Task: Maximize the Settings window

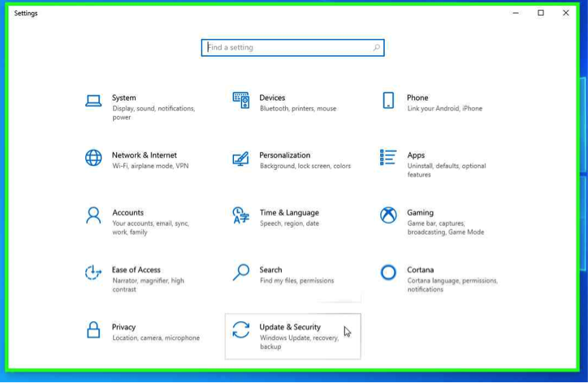Action: (x=541, y=13)
